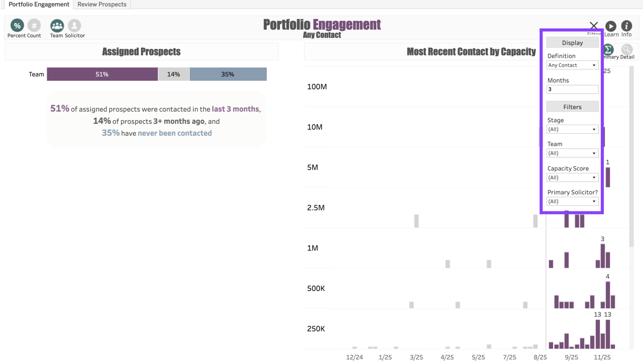The image size is (643, 364).
Task: Click the chart's vertical scrollbar
Action: [x=631, y=157]
